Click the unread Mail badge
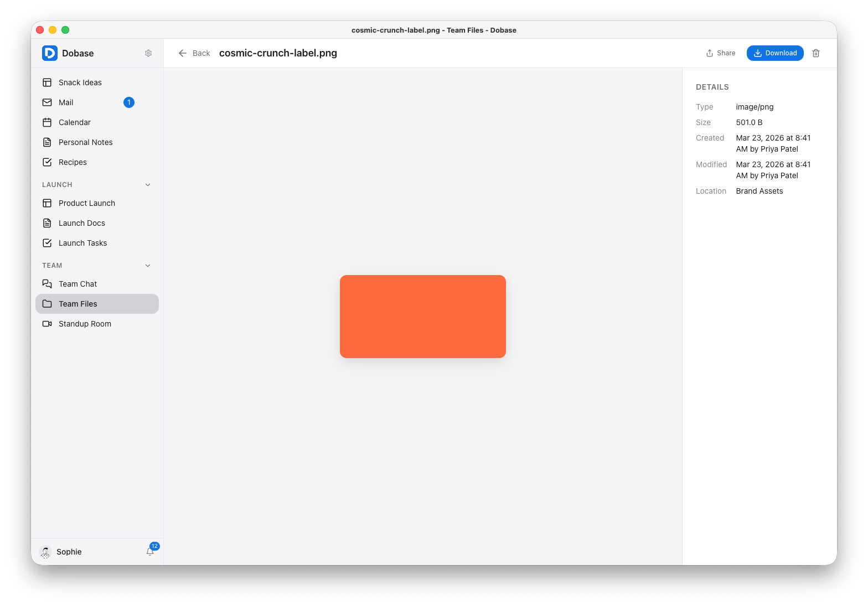 tap(129, 102)
